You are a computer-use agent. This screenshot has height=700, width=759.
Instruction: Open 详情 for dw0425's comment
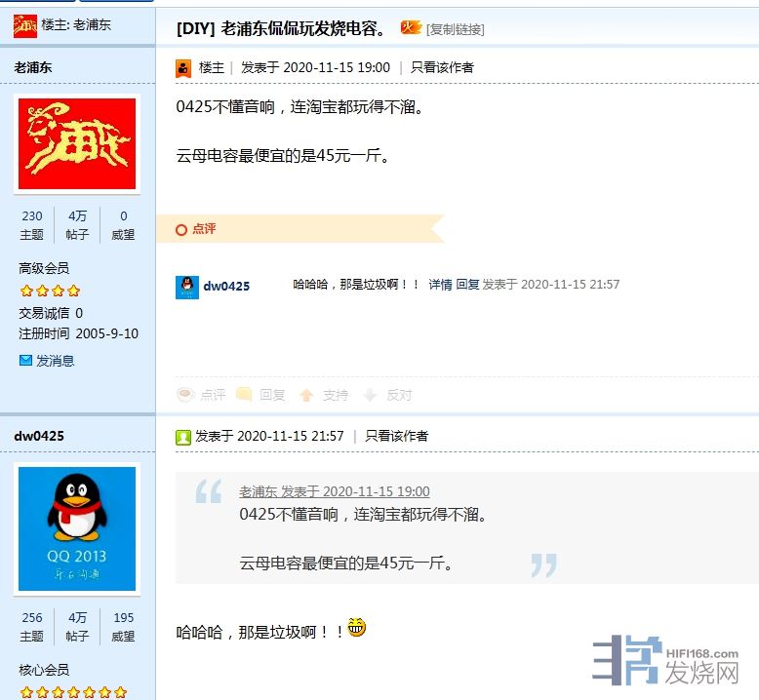(440, 285)
